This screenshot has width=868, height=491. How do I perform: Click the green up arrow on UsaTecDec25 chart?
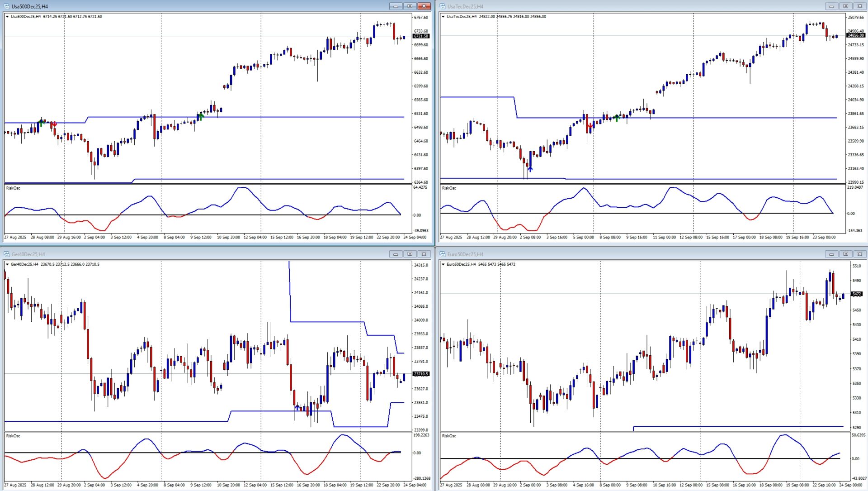point(617,118)
